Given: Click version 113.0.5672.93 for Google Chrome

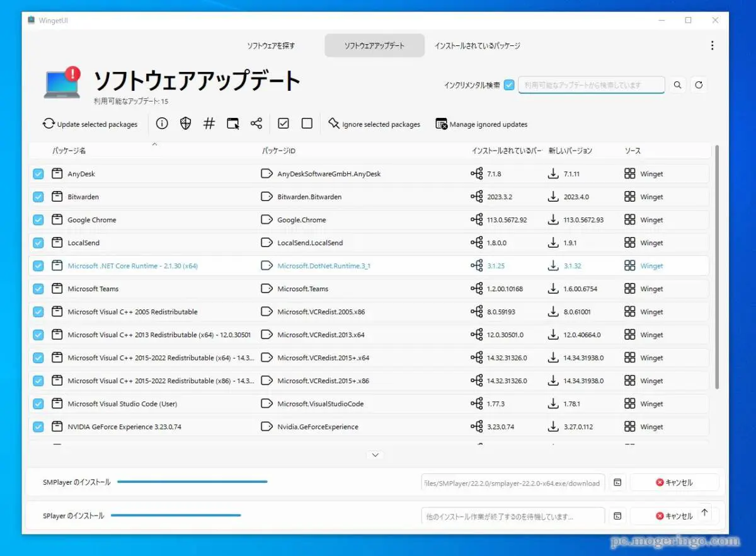Looking at the screenshot, I should point(583,220).
